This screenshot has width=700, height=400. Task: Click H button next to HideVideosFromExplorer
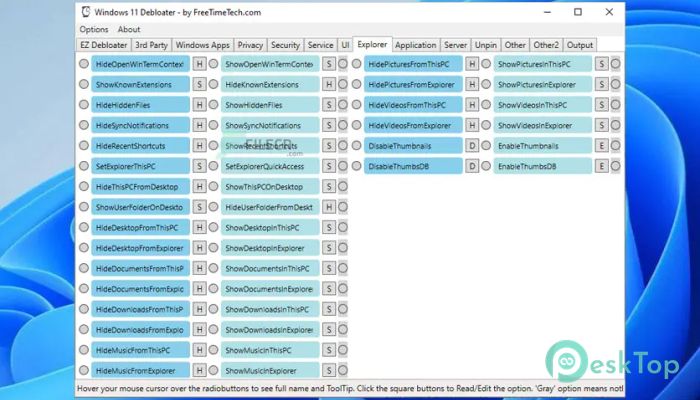(x=472, y=125)
